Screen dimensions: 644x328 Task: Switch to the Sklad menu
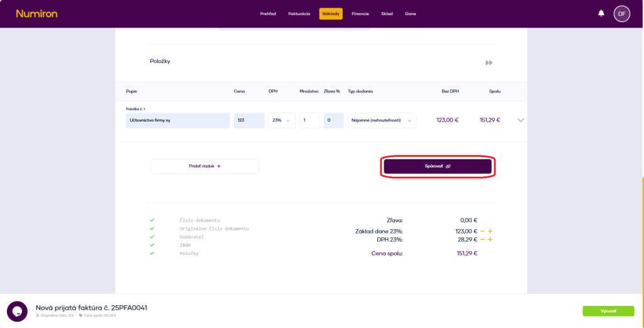(387, 14)
